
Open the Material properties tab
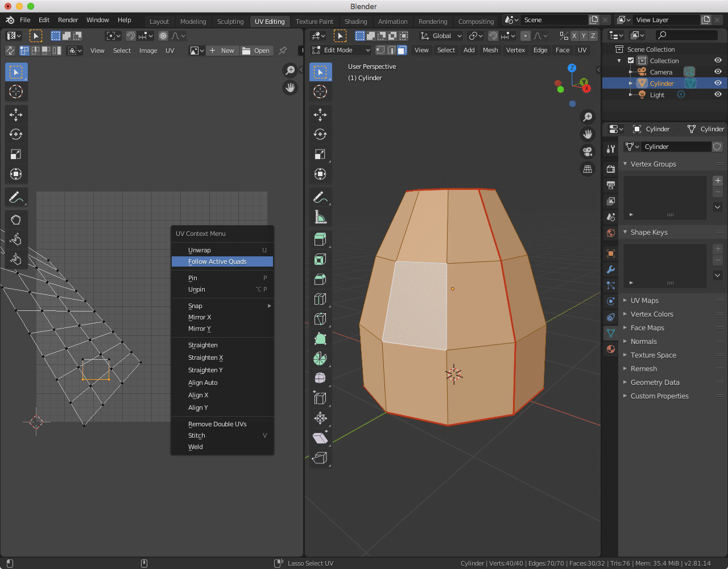click(x=611, y=349)
